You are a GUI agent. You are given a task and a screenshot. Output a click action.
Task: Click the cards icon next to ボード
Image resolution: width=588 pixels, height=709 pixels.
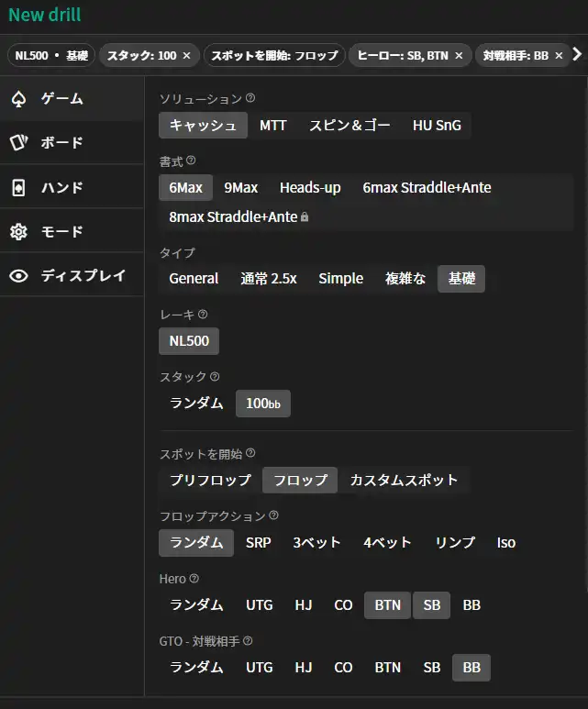pos(18,143)
